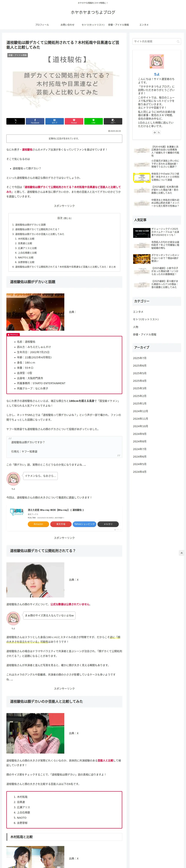186x868 pixels.
Task: Open popular post 小泉今日子が太った理由5選
Action: 157,271
